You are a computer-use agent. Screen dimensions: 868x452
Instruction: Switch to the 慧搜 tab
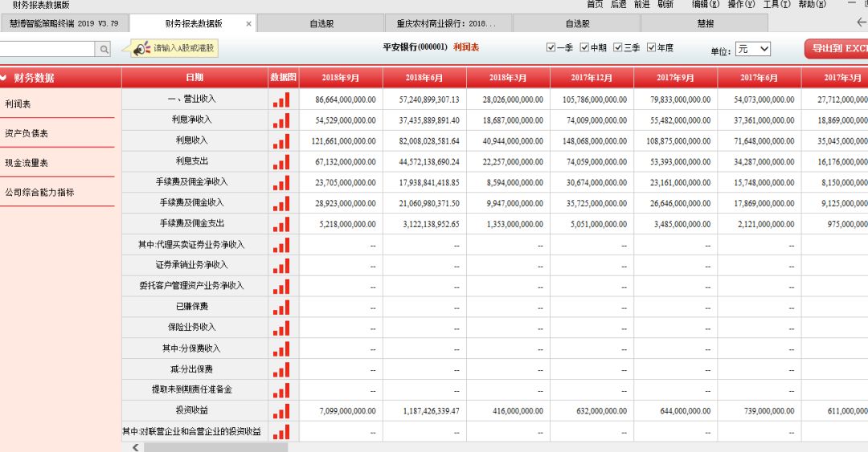pyautogui.click(x=705, y=24)
